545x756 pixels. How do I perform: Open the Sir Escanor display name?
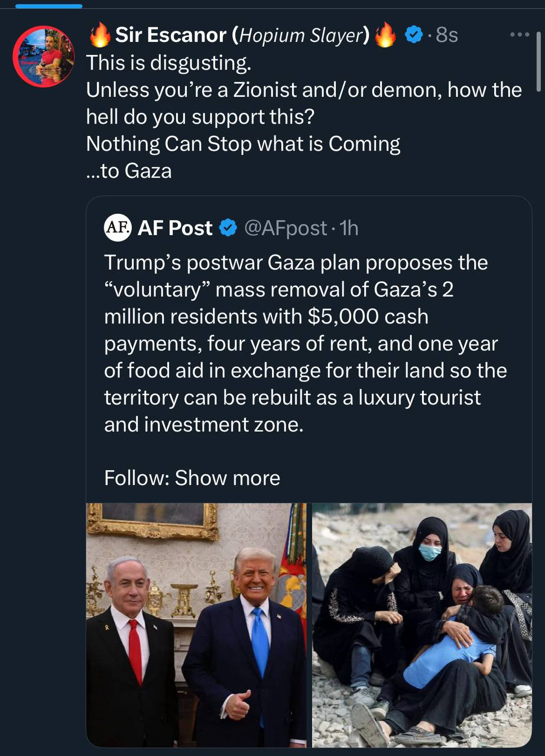(x=170, y=36)
